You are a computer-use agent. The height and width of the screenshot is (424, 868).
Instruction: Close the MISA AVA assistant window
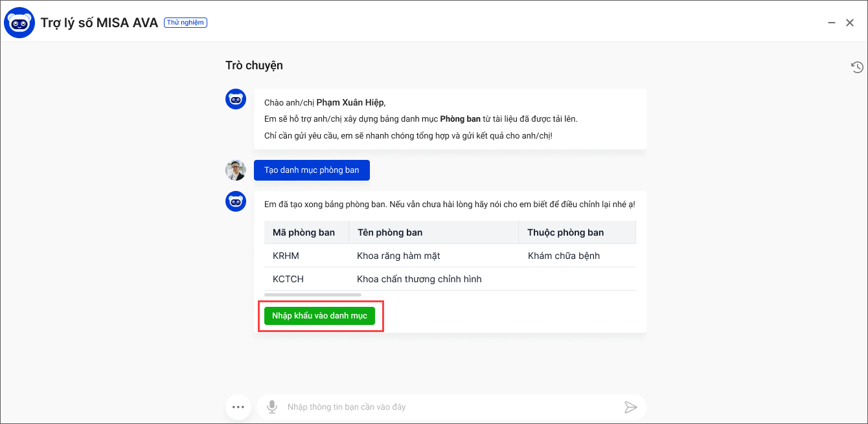click(x=850, y=23)
